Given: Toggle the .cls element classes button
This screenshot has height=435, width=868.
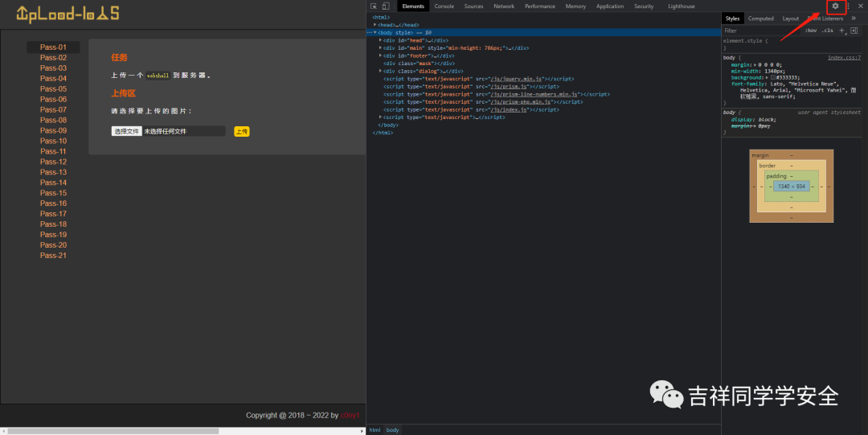Looking at the screenshot, I should coord(828,31).
